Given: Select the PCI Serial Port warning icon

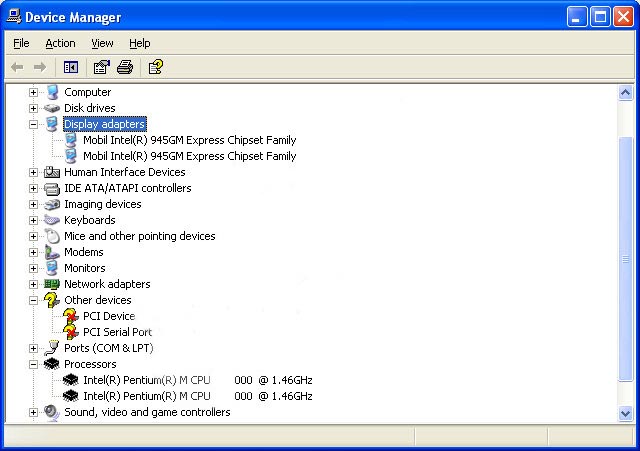Looking at the screenshot, I should tap(71, 332).
